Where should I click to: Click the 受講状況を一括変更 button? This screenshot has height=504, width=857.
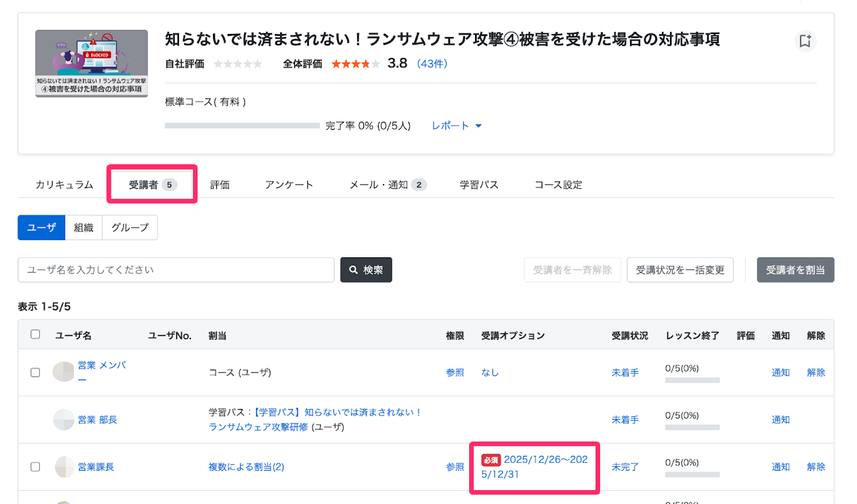680,270
